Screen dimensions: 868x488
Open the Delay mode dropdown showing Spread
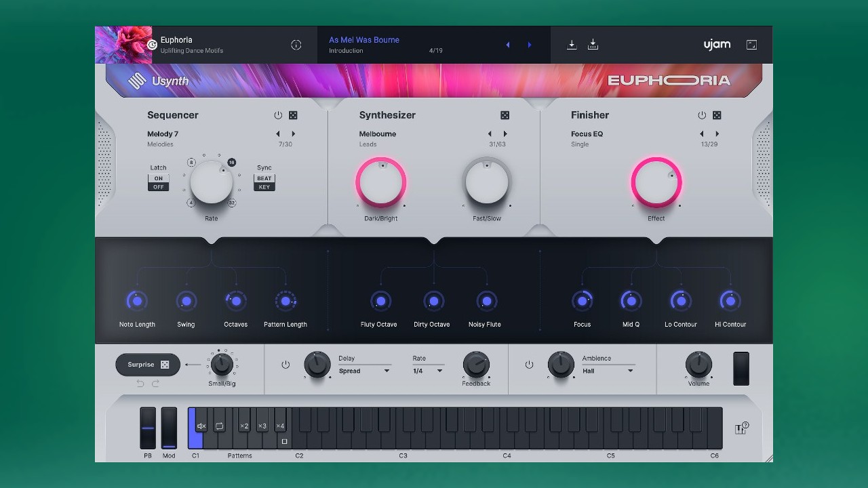pyautogui.click(x=364, y=371)
